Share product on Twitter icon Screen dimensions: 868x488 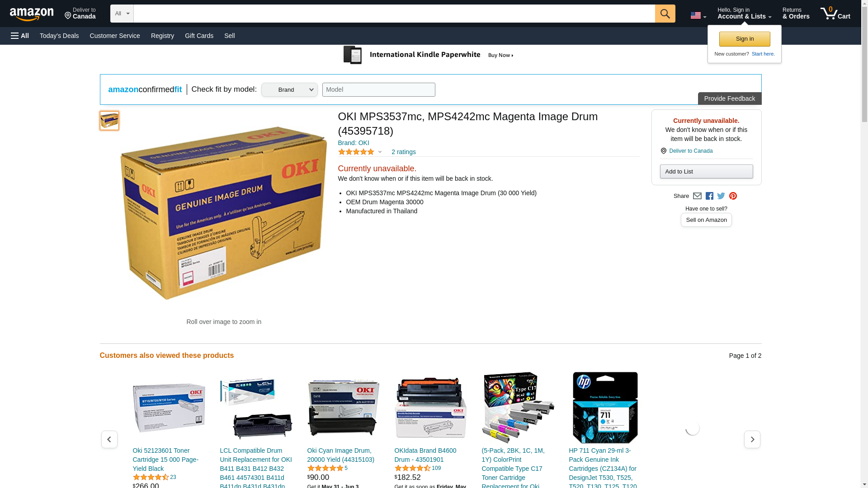click(721, 196)
